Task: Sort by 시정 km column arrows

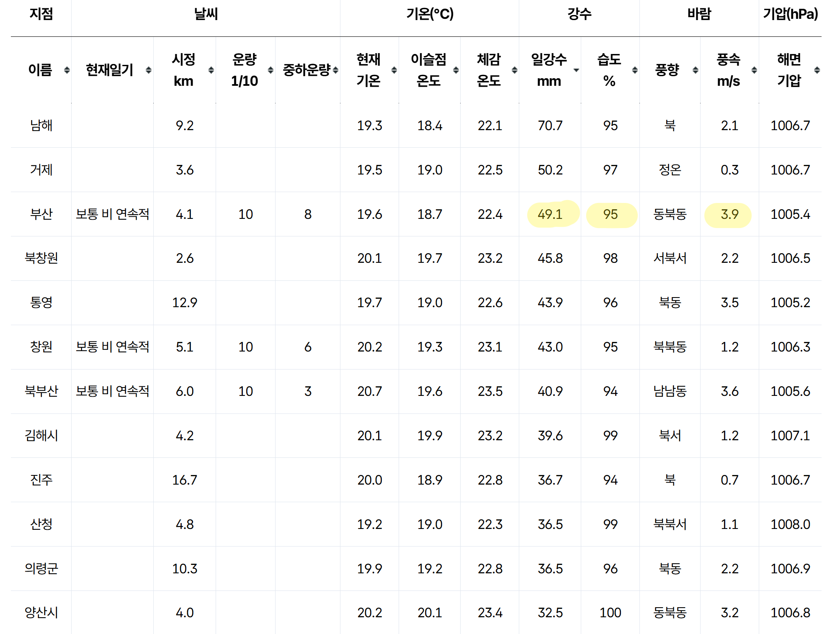Action: tap(211, 70)
